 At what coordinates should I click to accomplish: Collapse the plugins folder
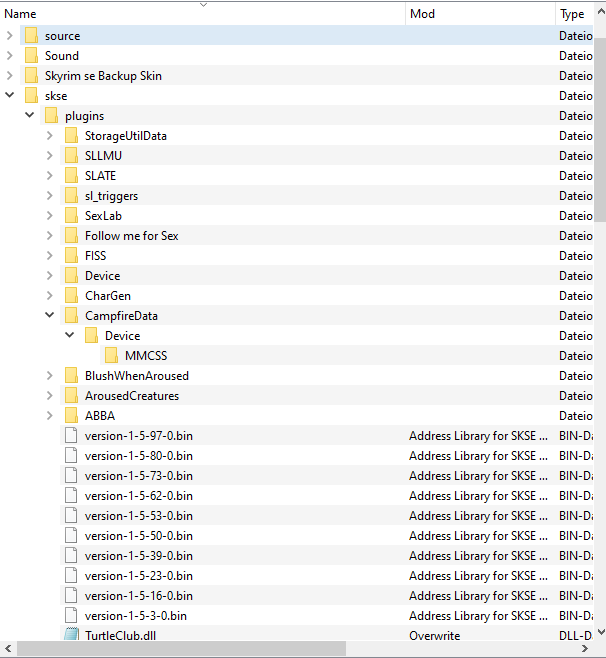coord(29,115)
